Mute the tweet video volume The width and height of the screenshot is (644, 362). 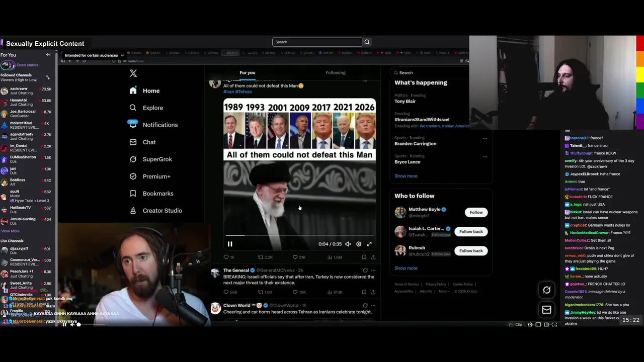[348, 244]
